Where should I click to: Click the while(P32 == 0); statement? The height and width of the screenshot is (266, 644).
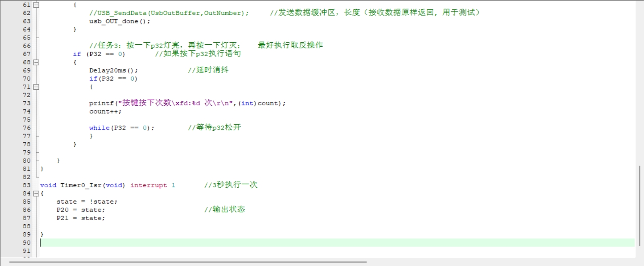click(122, 128)
